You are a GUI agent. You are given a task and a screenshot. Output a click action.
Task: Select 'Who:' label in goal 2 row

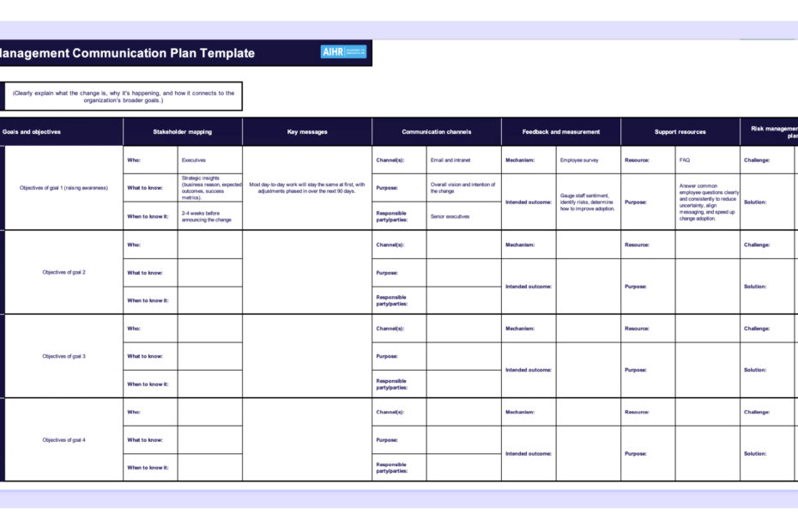point(134,245)
